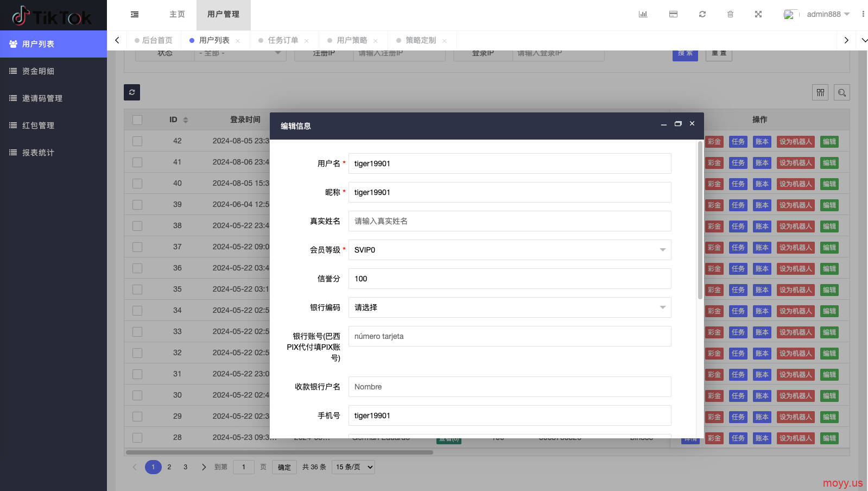Collapse the sidebar menu icon
This screenshot has width=868, height=491.
point(135,15)
